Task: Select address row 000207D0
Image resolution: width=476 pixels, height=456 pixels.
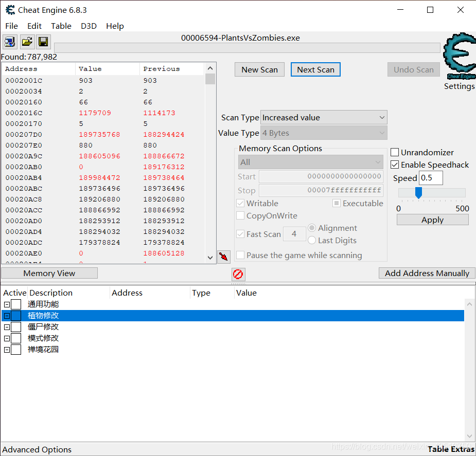Action: (x=103, y=134)
